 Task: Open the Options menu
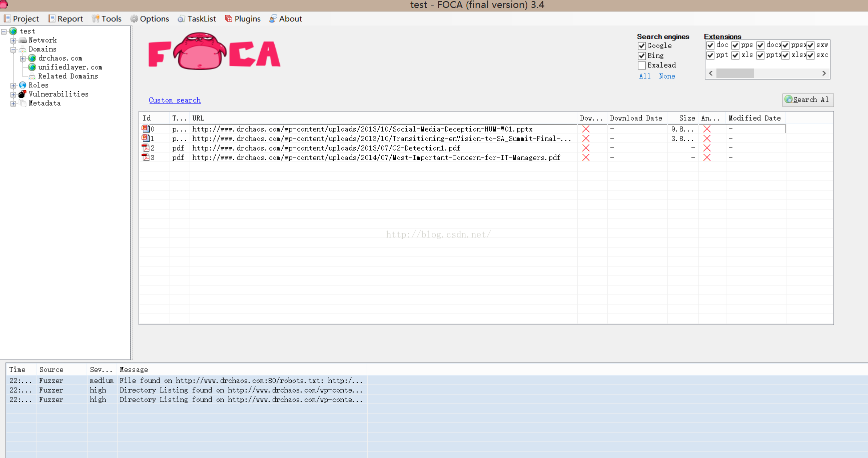tap(150, 18)
